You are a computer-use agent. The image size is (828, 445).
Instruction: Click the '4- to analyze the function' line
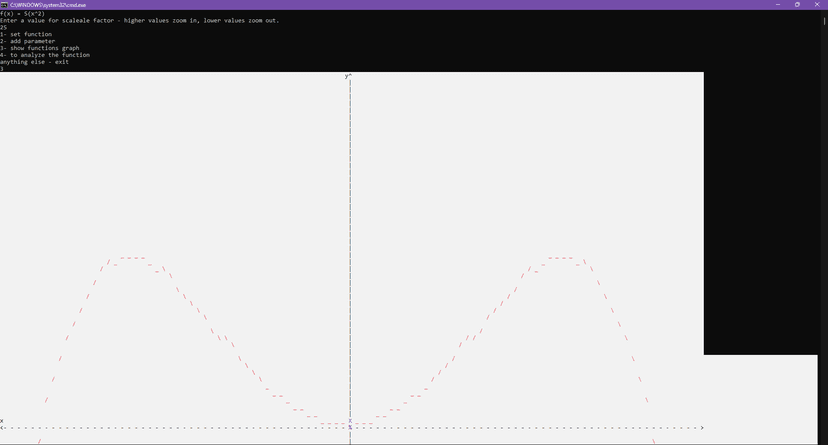(45, 55)
